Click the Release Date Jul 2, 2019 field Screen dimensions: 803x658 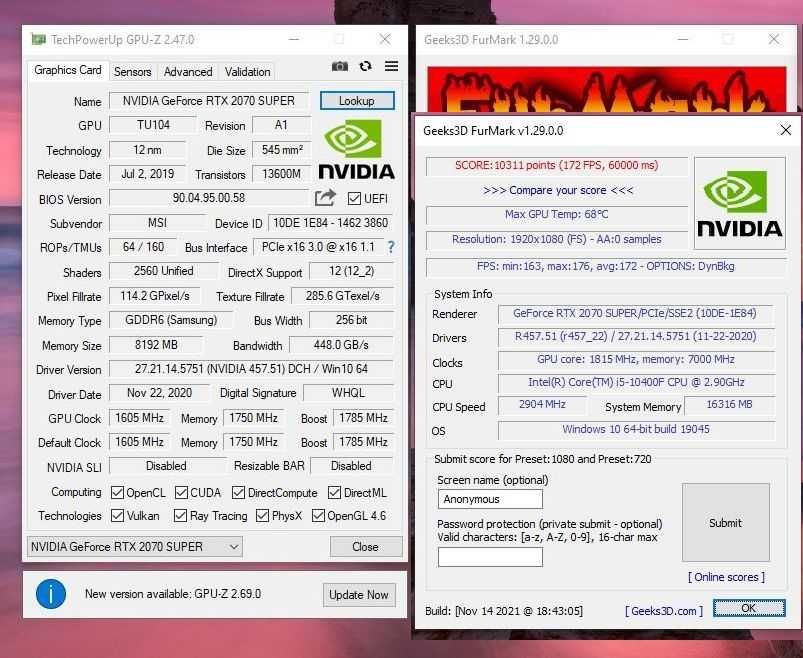coord(147,174)
